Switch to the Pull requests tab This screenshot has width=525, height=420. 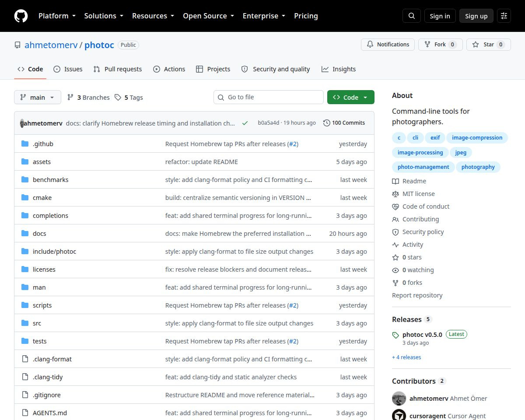click(118, 69)
